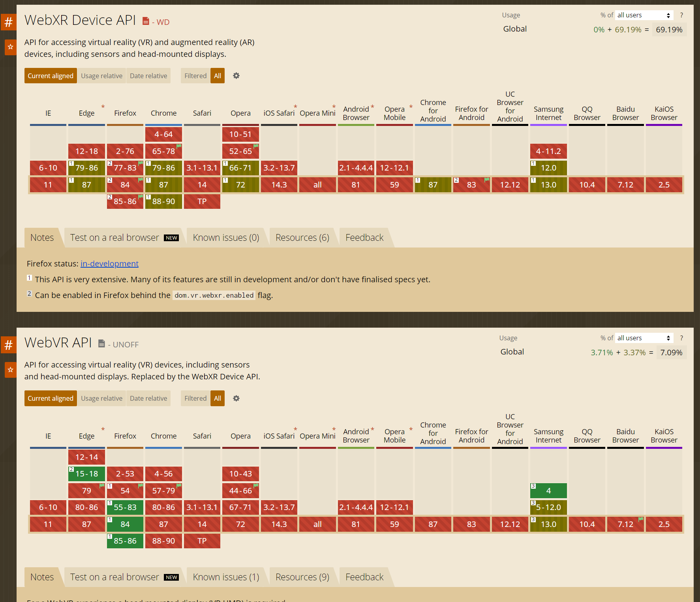Screen dimensions: 700x602
Task: Star the WebXR Device API feature
Action: pos(11,47)
